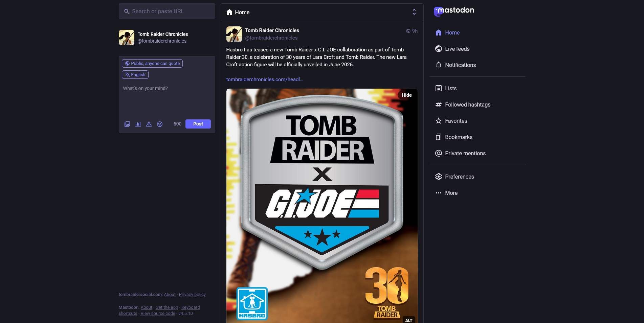
Task: Click the star Favorites icon
Action: click(439, 121)
